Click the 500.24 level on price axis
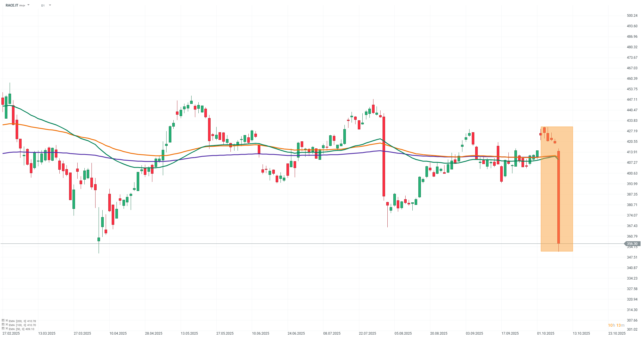Viewport: 644px width, 338px height. [632, 16]
